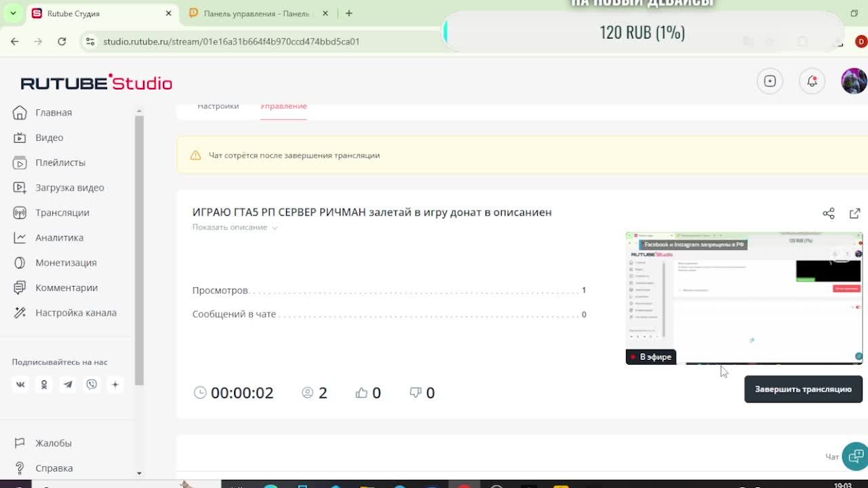868x488 pixels.
Task: Click the add video plus icon in header
Action: [x=770, y=81]
